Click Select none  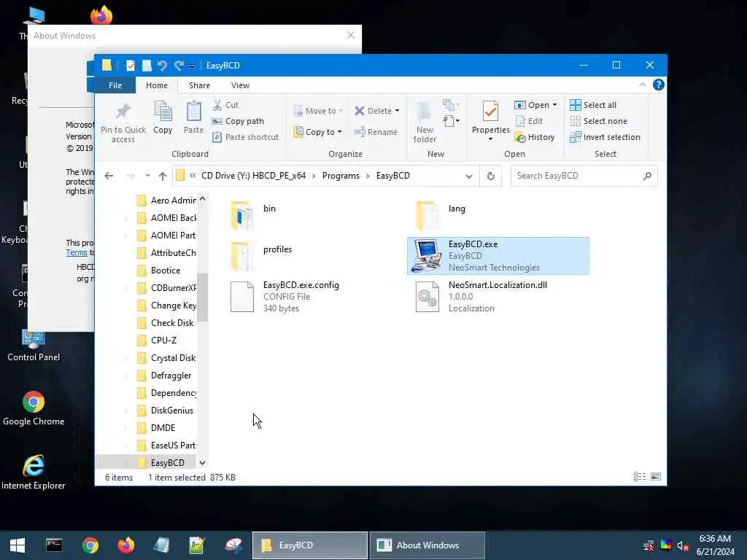599,121
